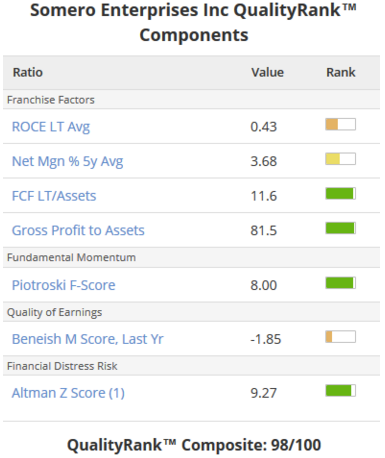Open the ROCE LT Avg ratio link
This screenshot has width=385, height=458.
51,127
